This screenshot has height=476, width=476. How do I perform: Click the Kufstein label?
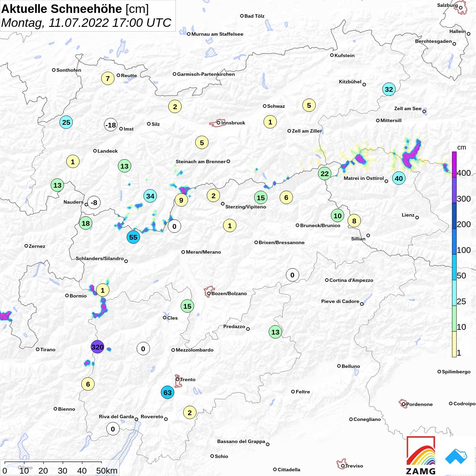(344, 55)
